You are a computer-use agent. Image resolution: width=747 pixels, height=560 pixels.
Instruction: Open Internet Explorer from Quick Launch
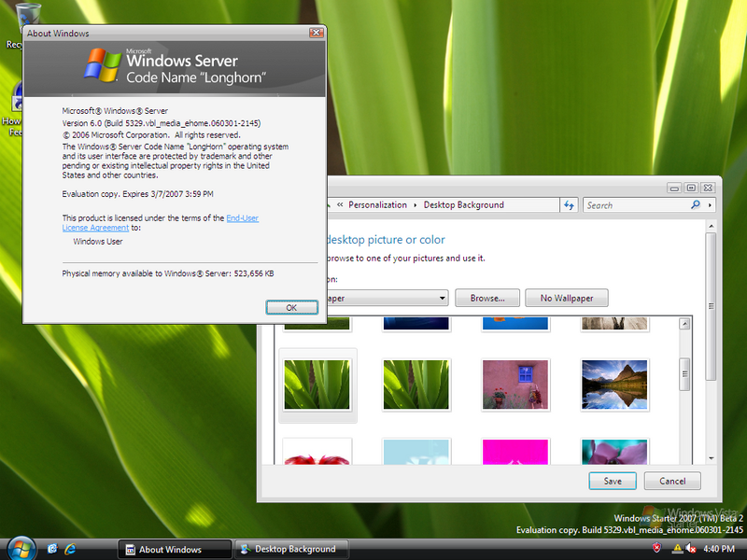tap(70, 549)
